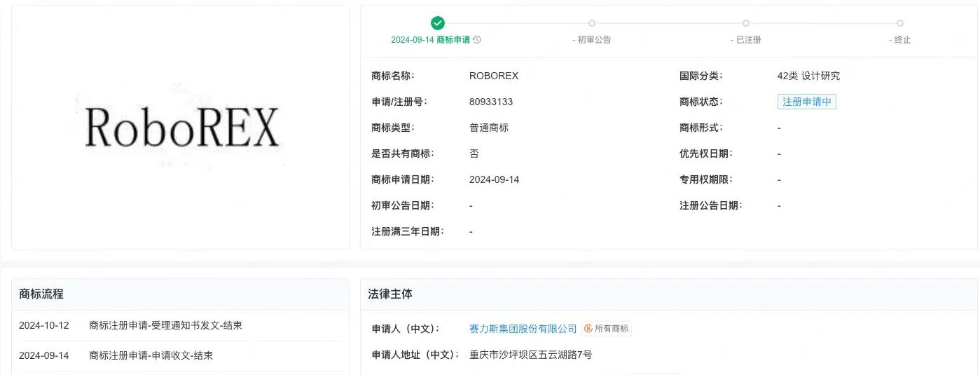Click the - 初审公告 step label
Image resolution: width=980 pixels, height=375 pixels.
[x=592, y=40]
